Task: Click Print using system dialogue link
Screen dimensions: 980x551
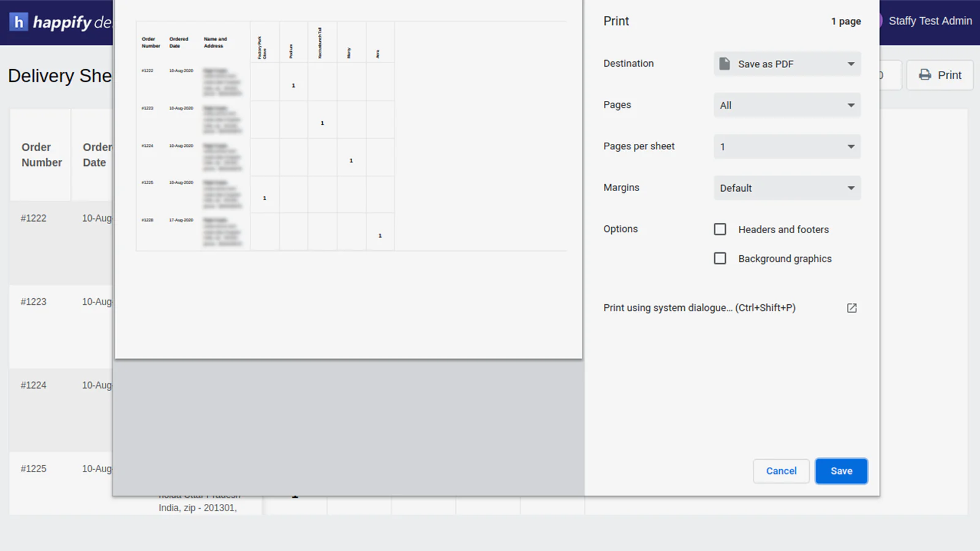Action: [699, 308]
